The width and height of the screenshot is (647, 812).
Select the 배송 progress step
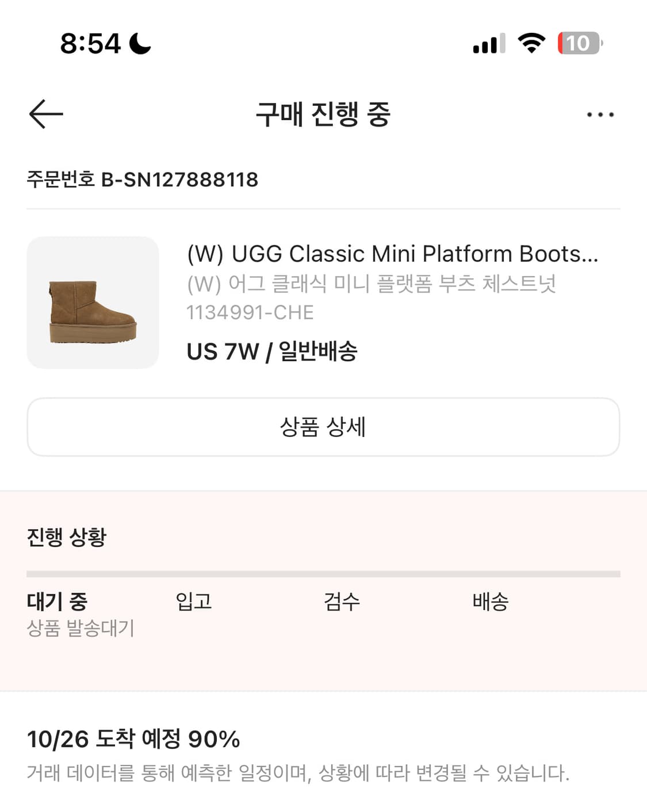click(x=490, y=602)
